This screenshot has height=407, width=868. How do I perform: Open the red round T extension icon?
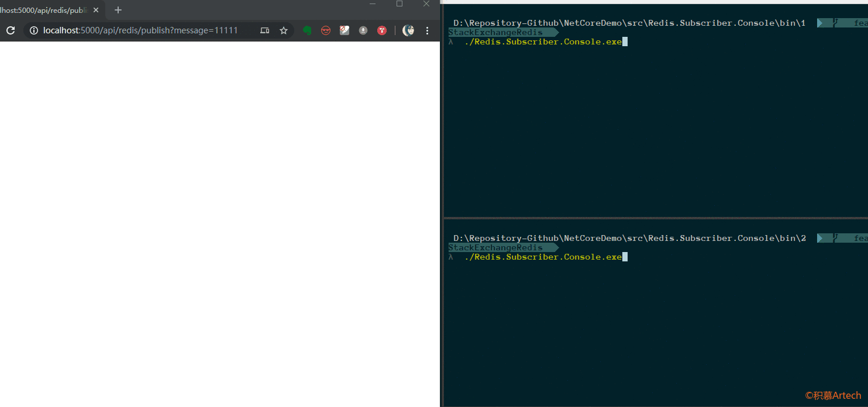(x=382, y=30)
